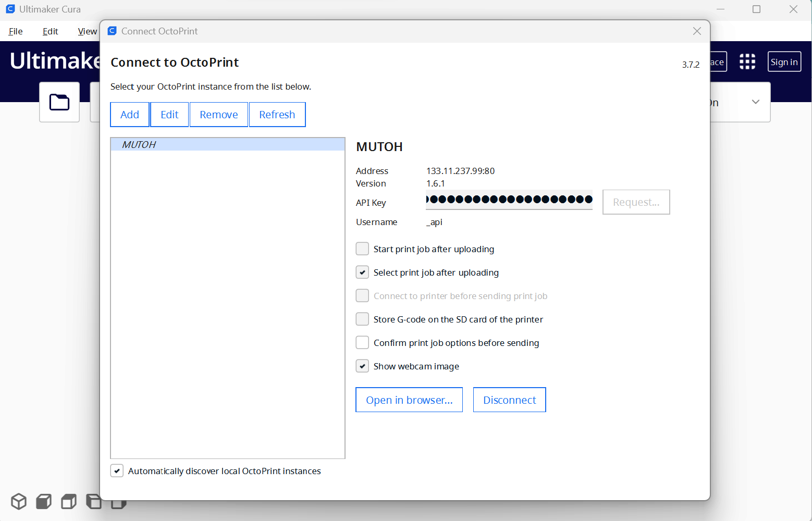Enable Store G-code on the SD card
The width and height of the screenshot is (812, 521).
362,319
